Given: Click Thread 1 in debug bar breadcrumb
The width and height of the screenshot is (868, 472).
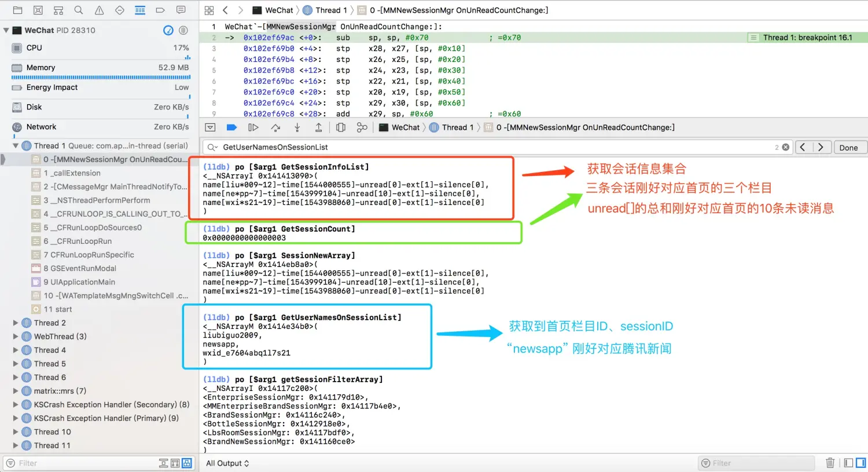Looking at the screenshot, I should click(x=451, y=127).
